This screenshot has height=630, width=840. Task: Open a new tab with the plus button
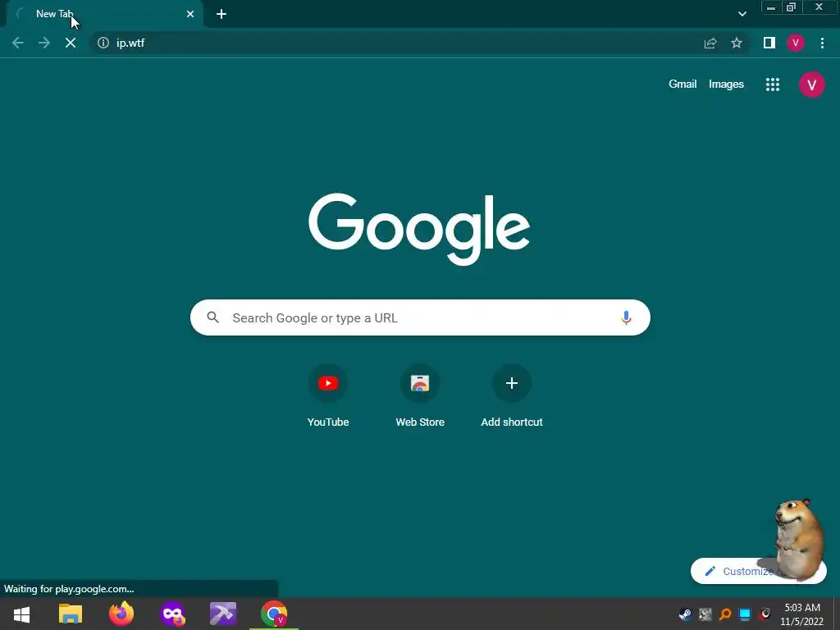(221, 14)
